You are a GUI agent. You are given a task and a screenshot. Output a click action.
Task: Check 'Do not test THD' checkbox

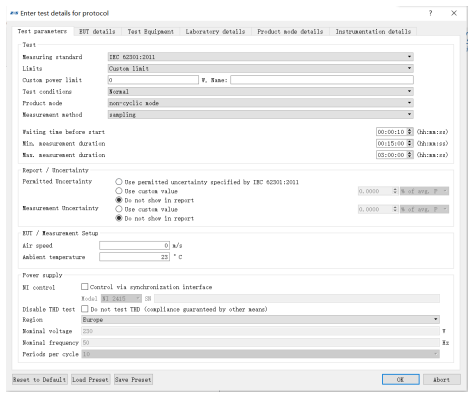tap(85, 309)
